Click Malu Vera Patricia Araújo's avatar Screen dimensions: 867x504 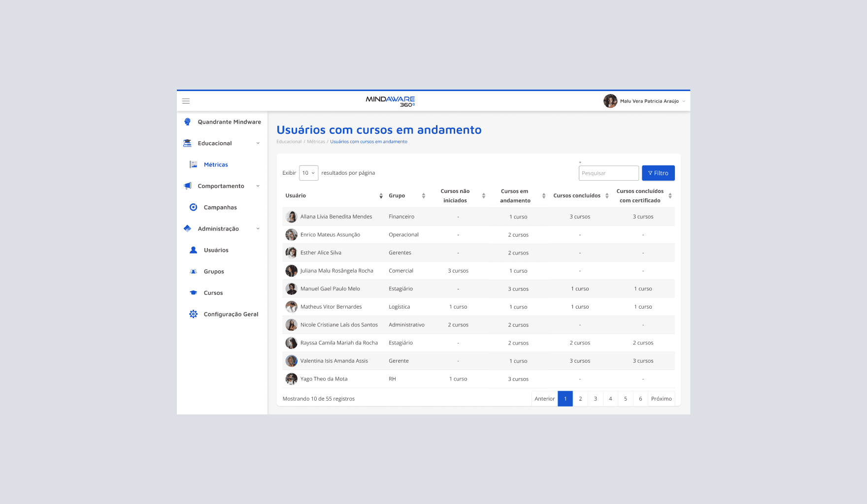point(610,101)
